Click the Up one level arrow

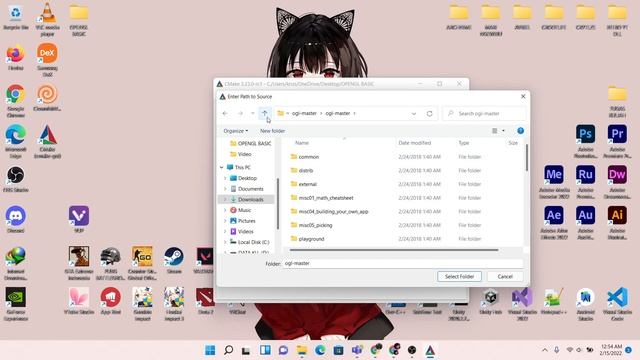(x=264, y=113)
